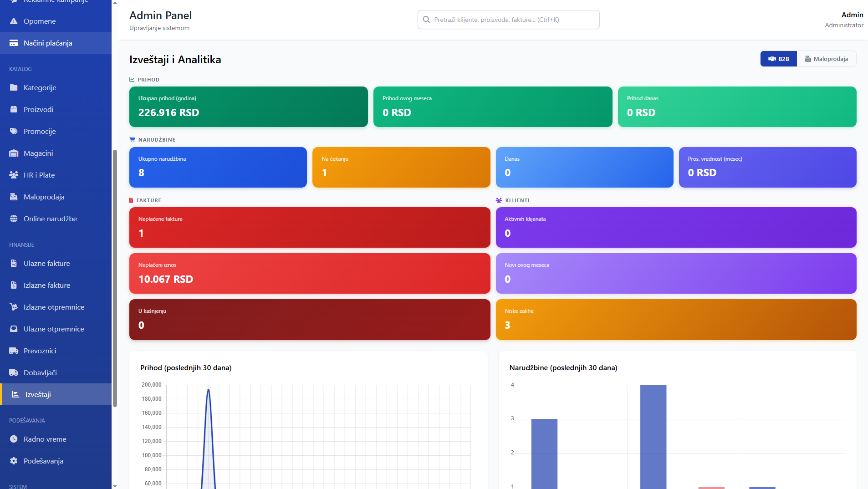Switch to the B2B view
Screen dimensions: 868x489
[x=779, y=59]
